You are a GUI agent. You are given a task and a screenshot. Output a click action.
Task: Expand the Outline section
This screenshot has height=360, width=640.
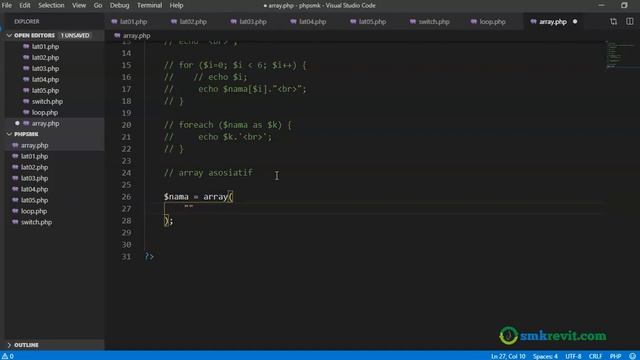point(9,345)
